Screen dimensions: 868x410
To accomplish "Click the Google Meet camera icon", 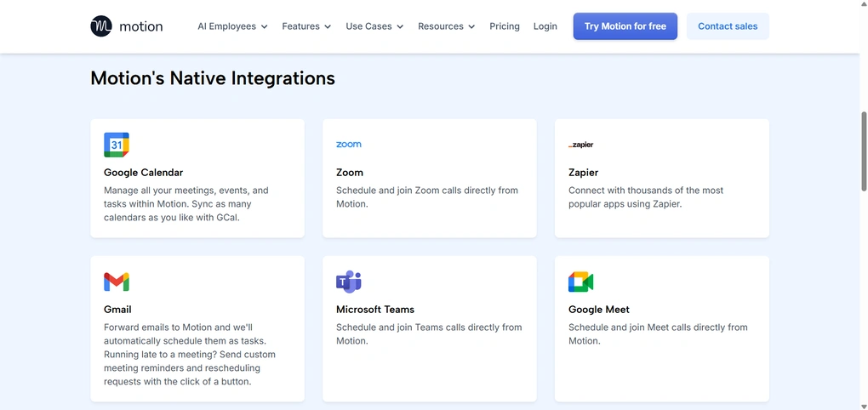I will click(x=580, y=282).
